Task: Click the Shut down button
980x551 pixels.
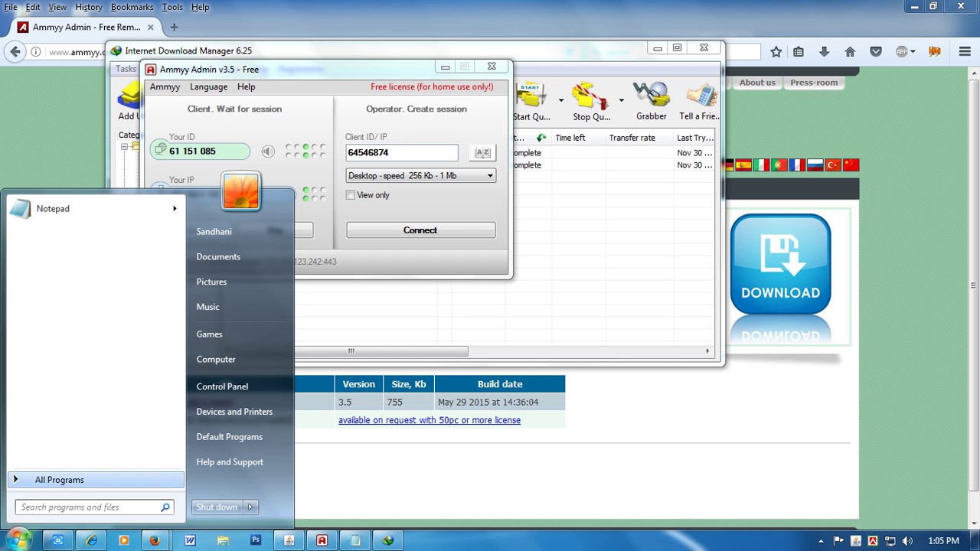Action: tap(217, 507)
